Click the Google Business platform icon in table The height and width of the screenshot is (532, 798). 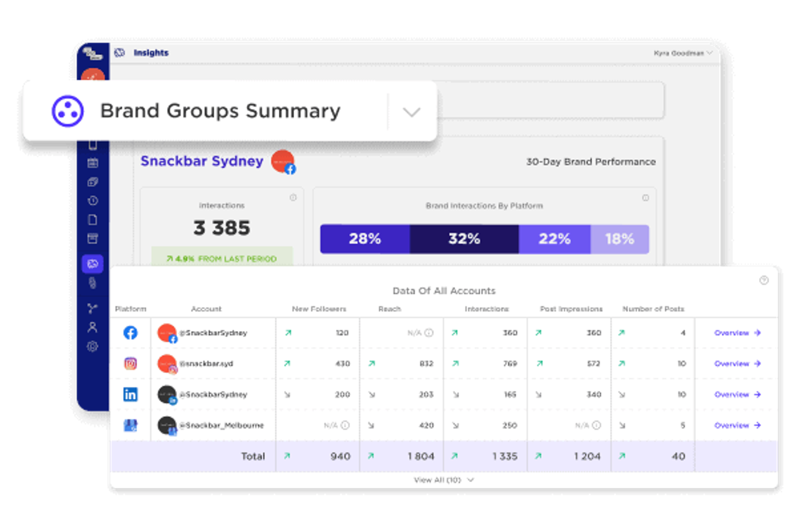coord(130,425)
